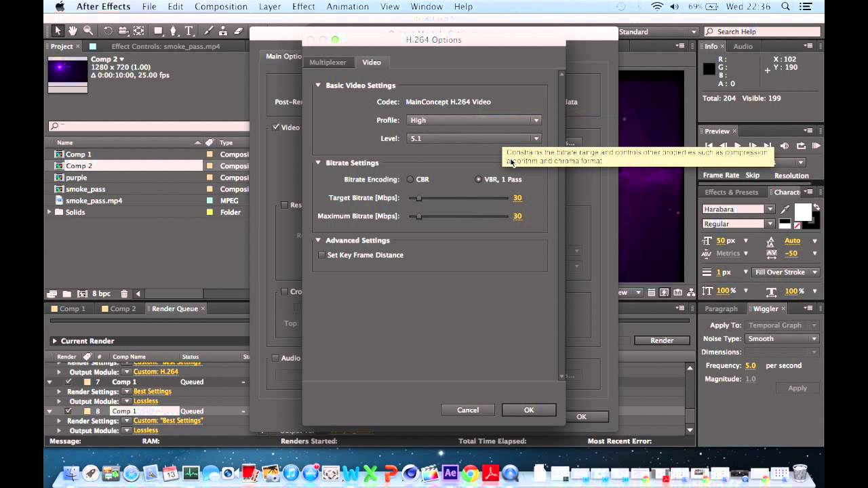
Task: Mute audio in the Preview panel
Action: pyautogui.click(x=785, y=146)
